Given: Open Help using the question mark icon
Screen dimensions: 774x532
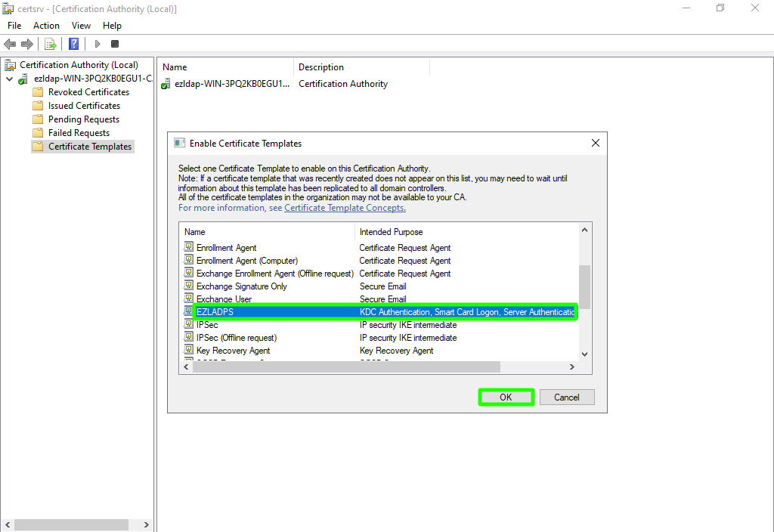Looking at the screenshot, I should 74,44.
